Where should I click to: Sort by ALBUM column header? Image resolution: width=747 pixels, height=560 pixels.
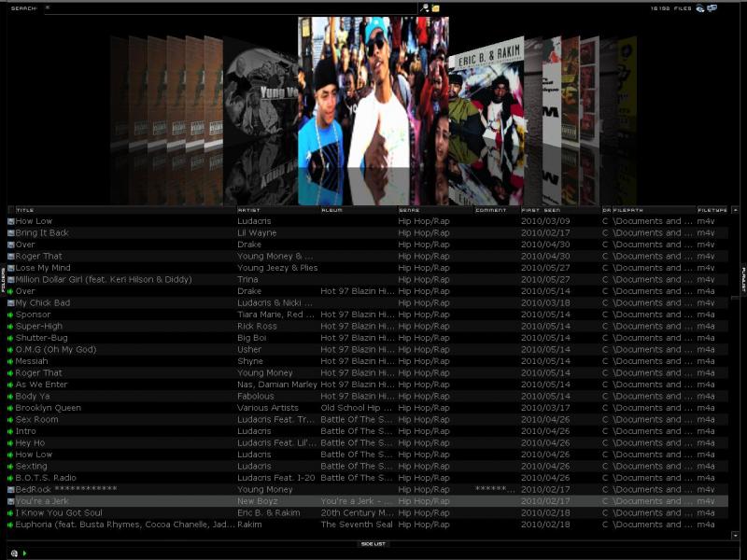point(359,210)
